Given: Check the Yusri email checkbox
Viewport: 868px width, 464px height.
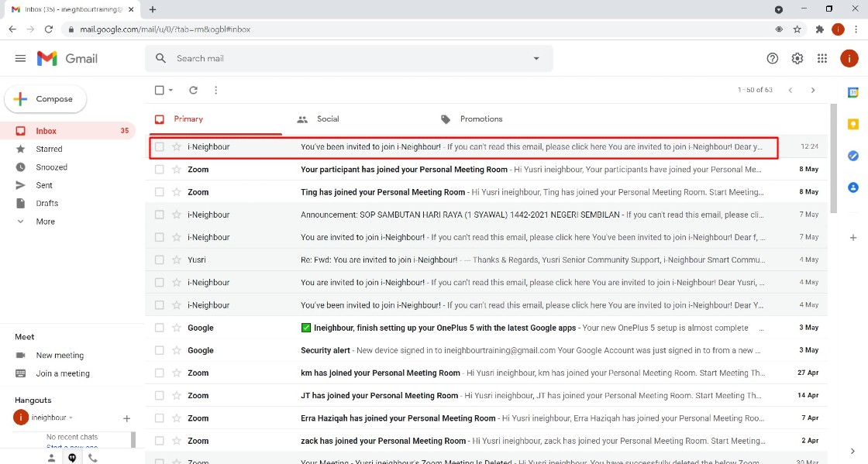Looking at the screenshot, I should click(x=160, y=259).
